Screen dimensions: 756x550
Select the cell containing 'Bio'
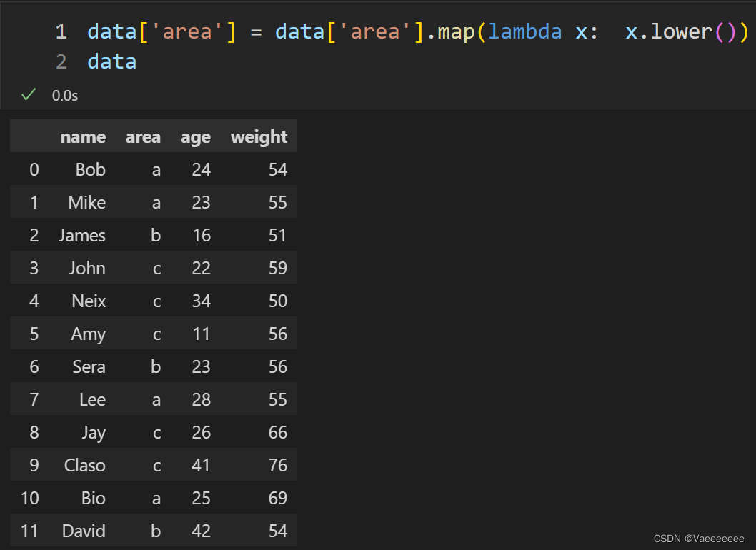pos(94,498)
